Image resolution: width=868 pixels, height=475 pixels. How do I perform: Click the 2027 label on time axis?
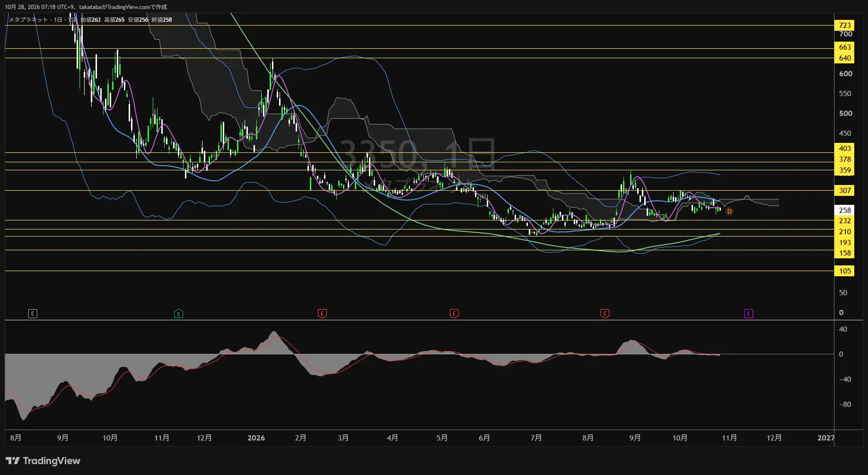coord(826,438)
